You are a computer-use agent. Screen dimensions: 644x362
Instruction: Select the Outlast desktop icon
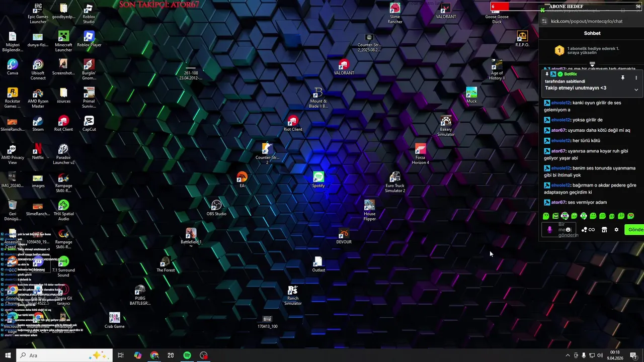tap(318, 264)
